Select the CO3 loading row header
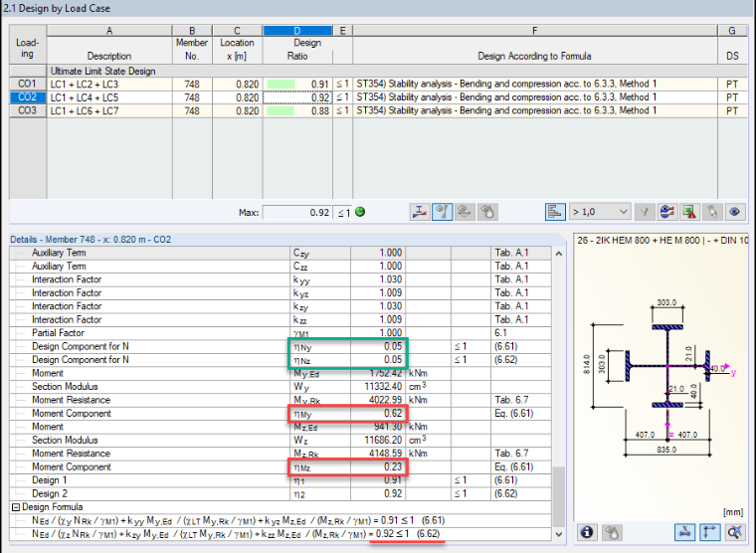The height and width of the screenshot is (553, 756). 28,110
